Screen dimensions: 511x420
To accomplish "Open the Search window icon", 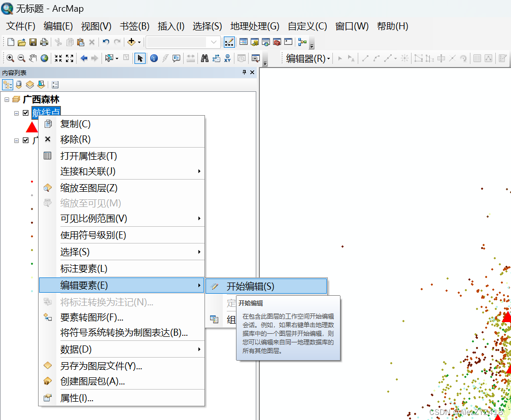I will point(266,42).
